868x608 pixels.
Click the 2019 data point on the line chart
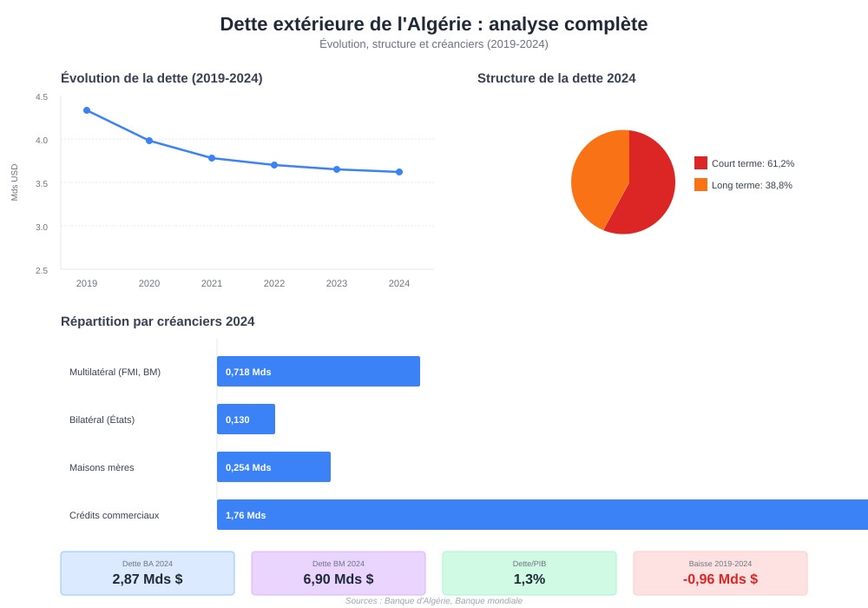tap(87, 110)
